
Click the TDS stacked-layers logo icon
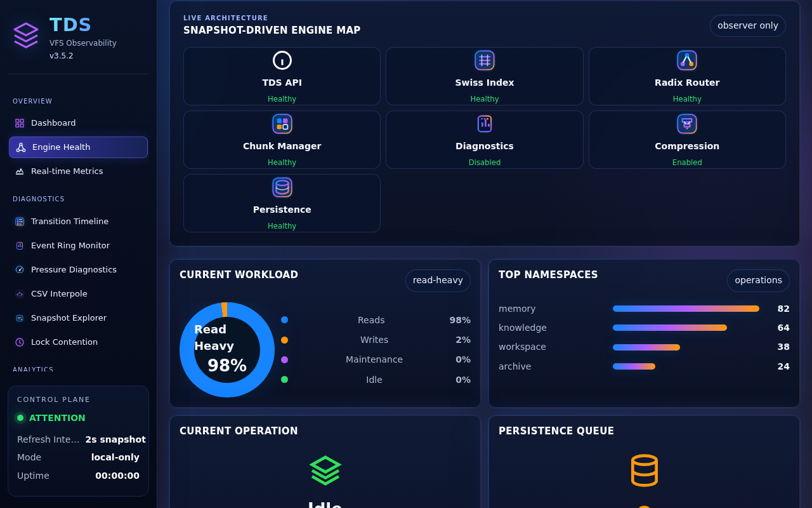pos(26,36)
